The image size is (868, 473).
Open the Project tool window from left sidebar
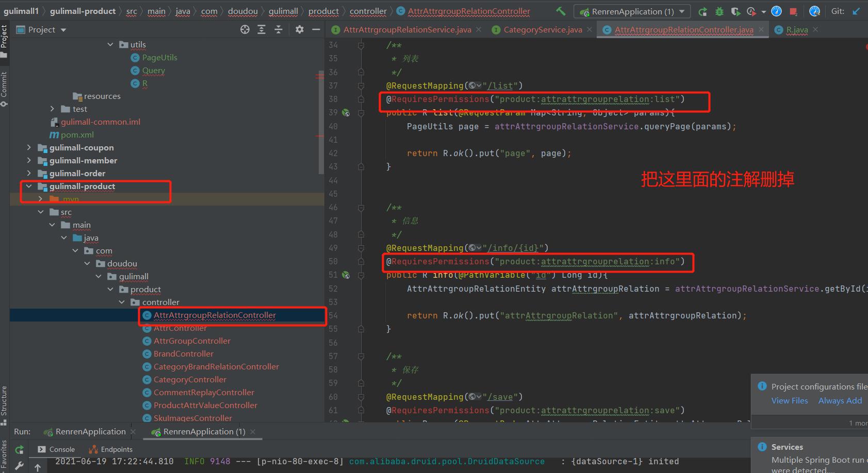4,41
